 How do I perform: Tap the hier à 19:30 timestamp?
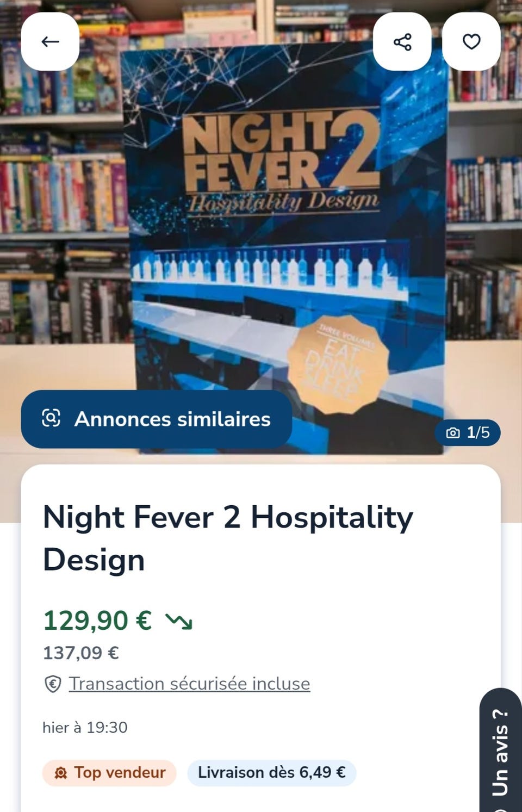85,728
